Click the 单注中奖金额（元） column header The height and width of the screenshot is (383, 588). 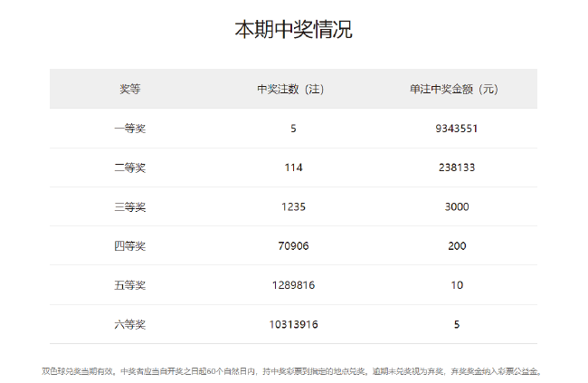(456, 89)
